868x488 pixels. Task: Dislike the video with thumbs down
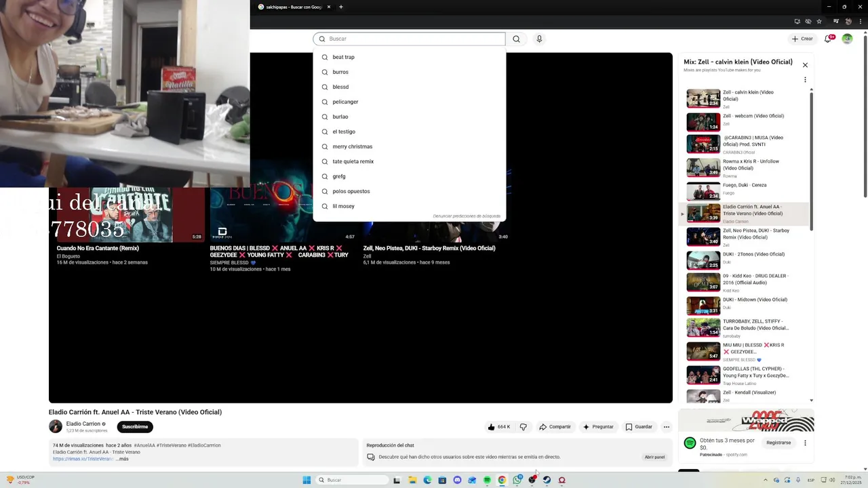click(x=523, y=427)
